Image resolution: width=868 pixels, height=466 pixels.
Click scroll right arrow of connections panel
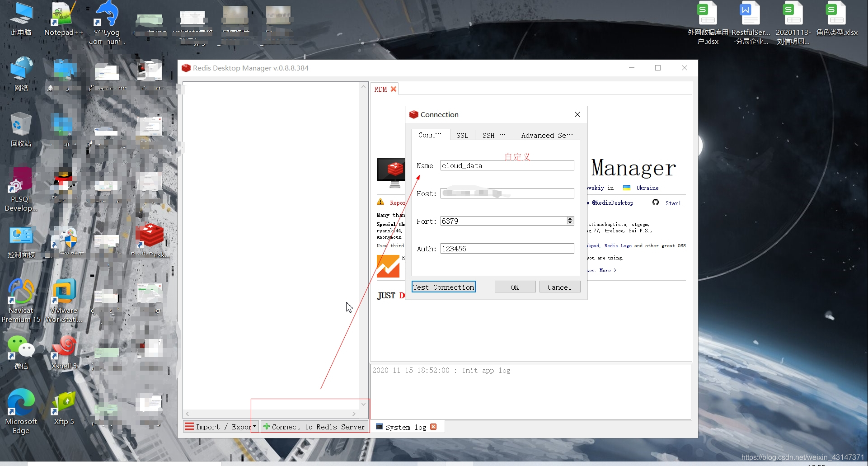[354, 414]
